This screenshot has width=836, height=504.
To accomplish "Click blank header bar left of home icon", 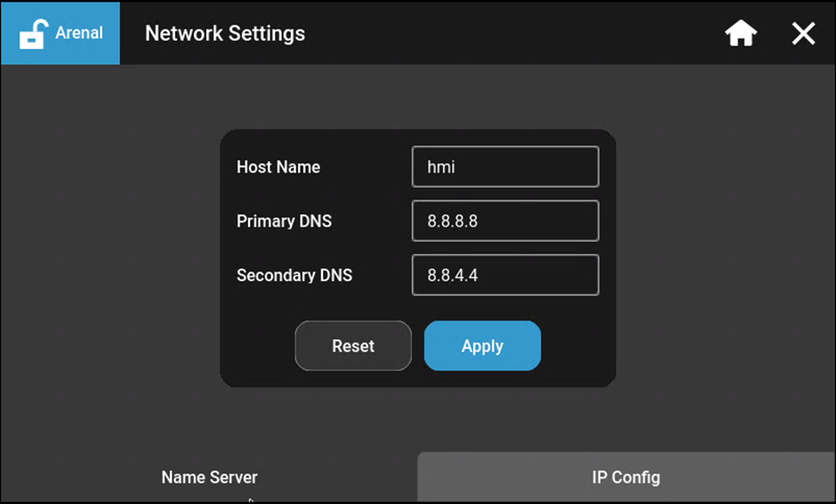I will (516, 34).
